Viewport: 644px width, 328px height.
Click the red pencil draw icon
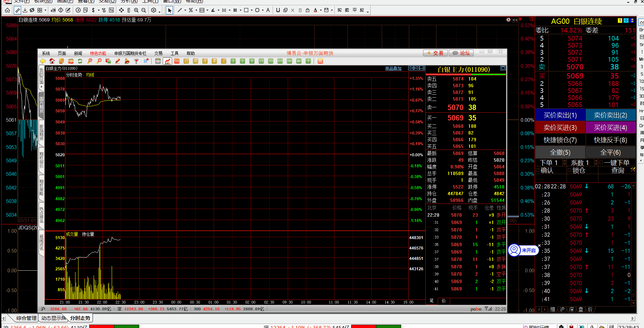(x=118, y=61)
